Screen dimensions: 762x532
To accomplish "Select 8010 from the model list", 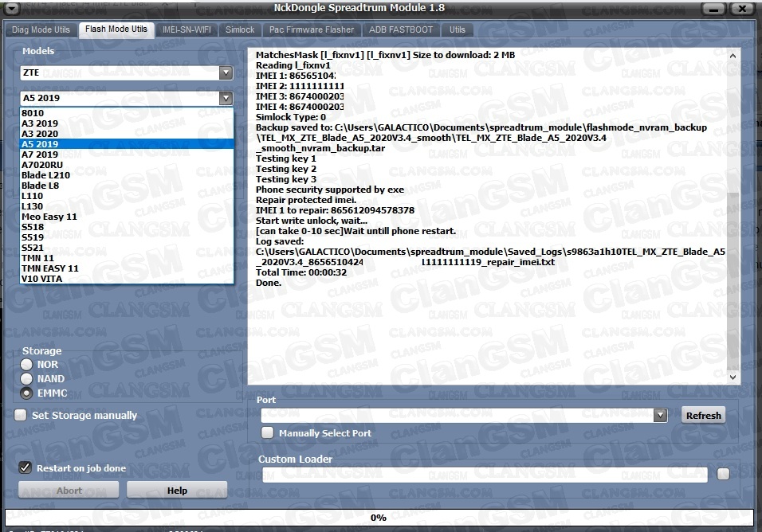I will coord(127,113).
